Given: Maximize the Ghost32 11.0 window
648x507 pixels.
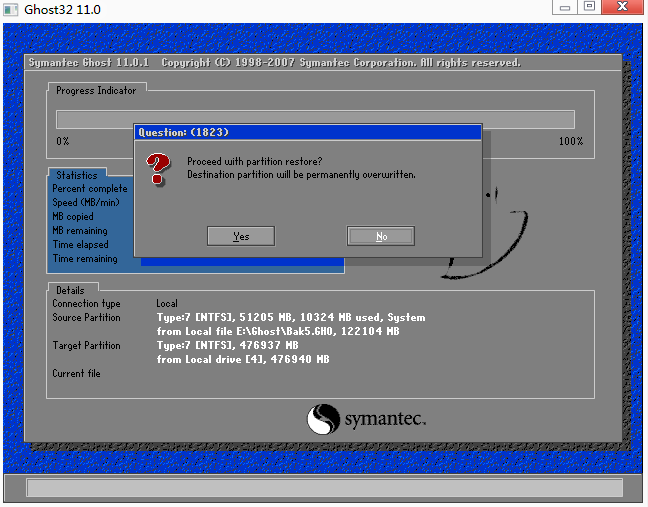Looking at the screenshot, I should [x=589, y=7].
